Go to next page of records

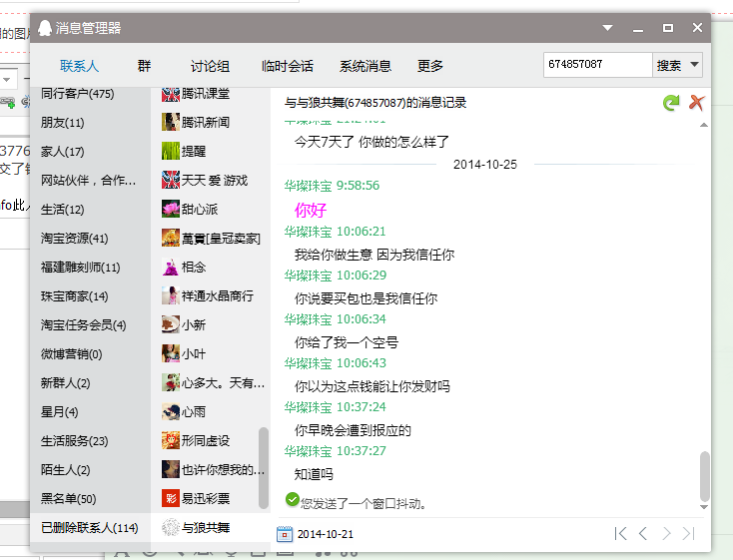(x=667, y=533)
